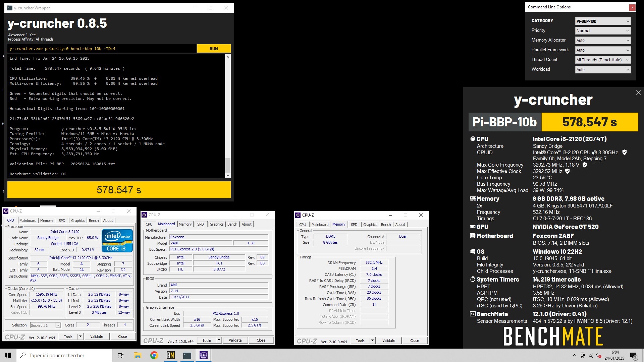
Task: Click the DRAM Frequency value 532.1 MHz
Action: 374,262
